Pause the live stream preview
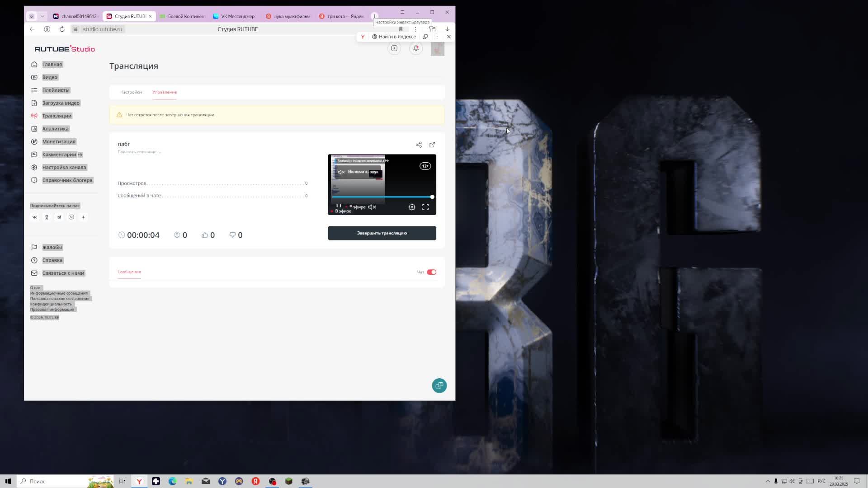The width and height of the screenshot is (868, 488). click(339, 206)
